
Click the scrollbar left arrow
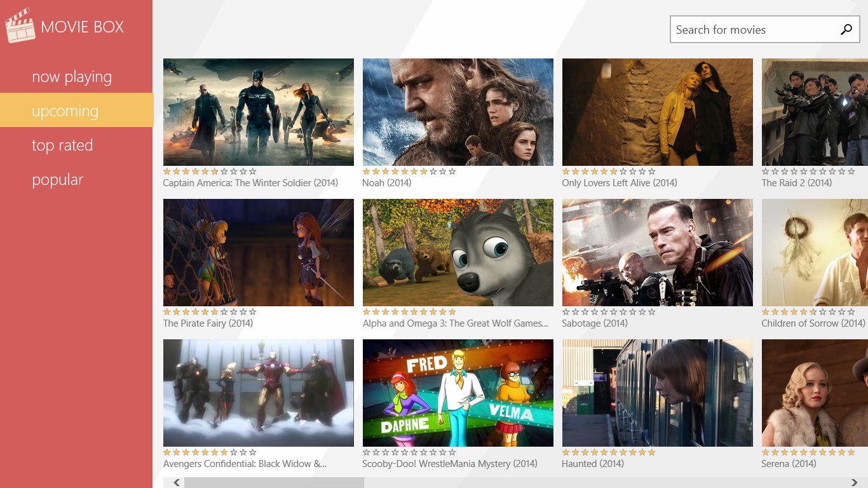(x=177, y=483)
